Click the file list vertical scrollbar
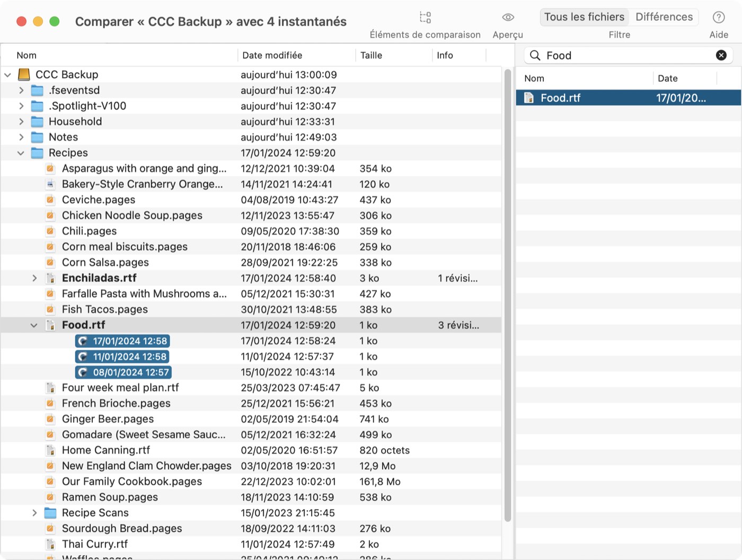The height and width of the screenshot is (560, 742). [x=507, y=296]
